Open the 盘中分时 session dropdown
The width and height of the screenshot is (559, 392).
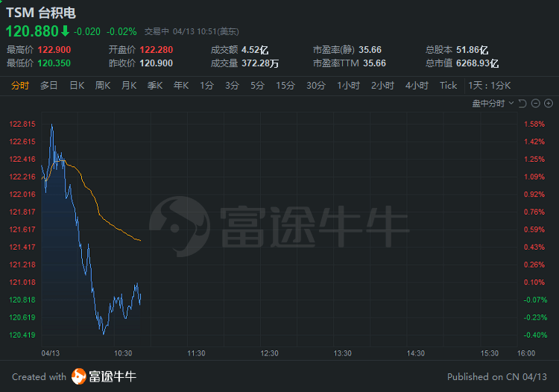493,104
